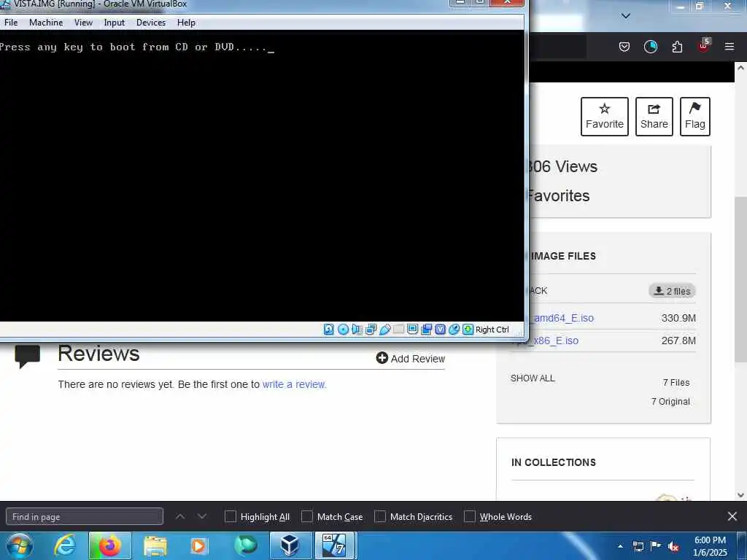Click inside the VM boot screen

pos(262,176)
